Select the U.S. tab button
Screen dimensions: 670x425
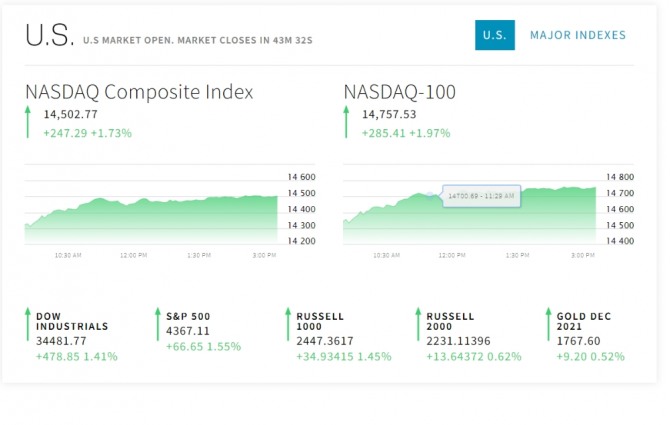(494, 35)
